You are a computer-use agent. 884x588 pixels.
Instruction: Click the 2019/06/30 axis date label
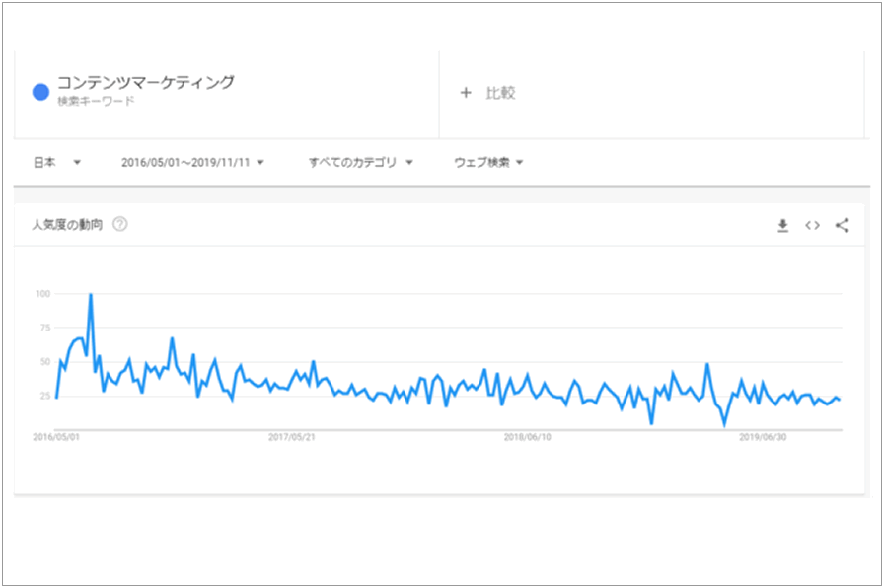[x=764, y=436]
